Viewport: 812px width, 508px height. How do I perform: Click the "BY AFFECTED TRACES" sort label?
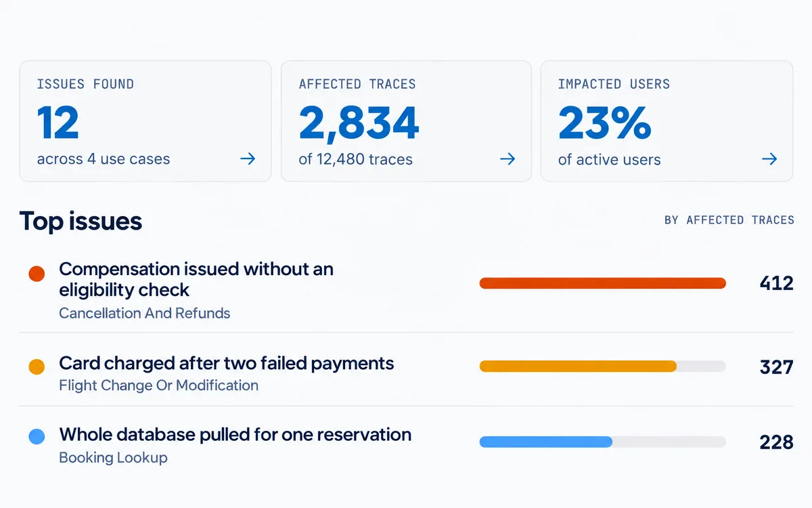[729, 220]
